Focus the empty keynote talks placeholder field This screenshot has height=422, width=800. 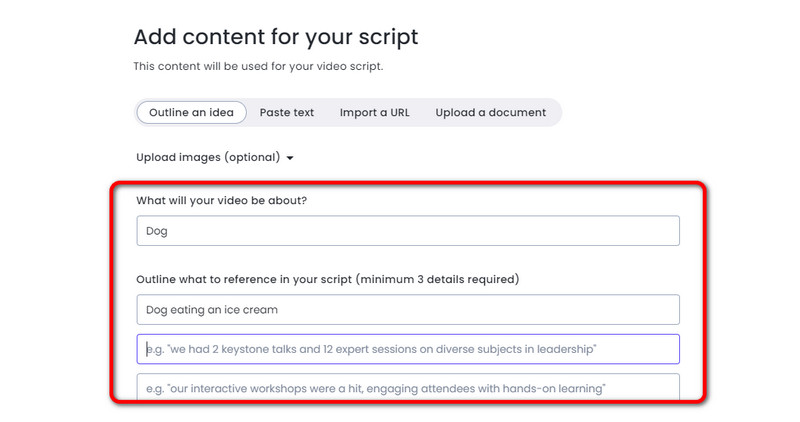pyautogui.click(x=408, y=349)
